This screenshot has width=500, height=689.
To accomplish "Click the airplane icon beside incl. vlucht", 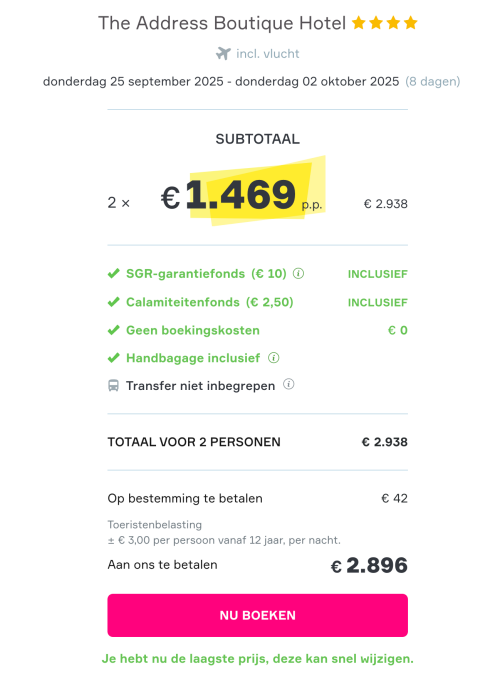I will click(223, 54).
